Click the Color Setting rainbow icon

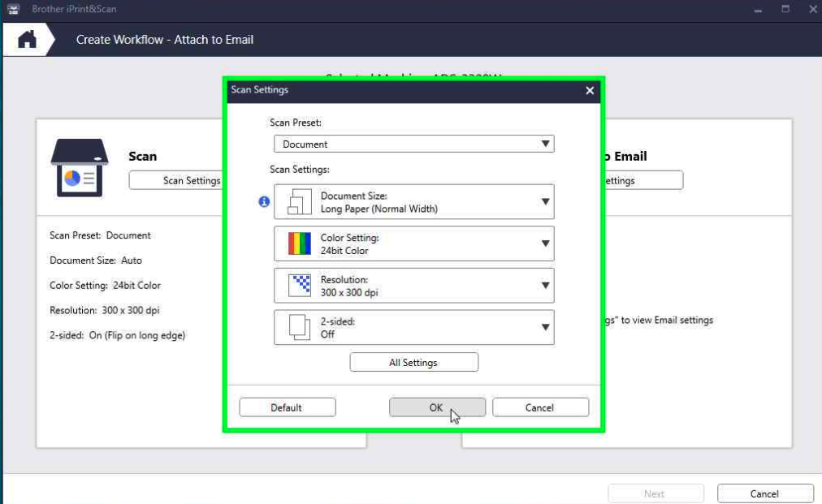point(300,243)
